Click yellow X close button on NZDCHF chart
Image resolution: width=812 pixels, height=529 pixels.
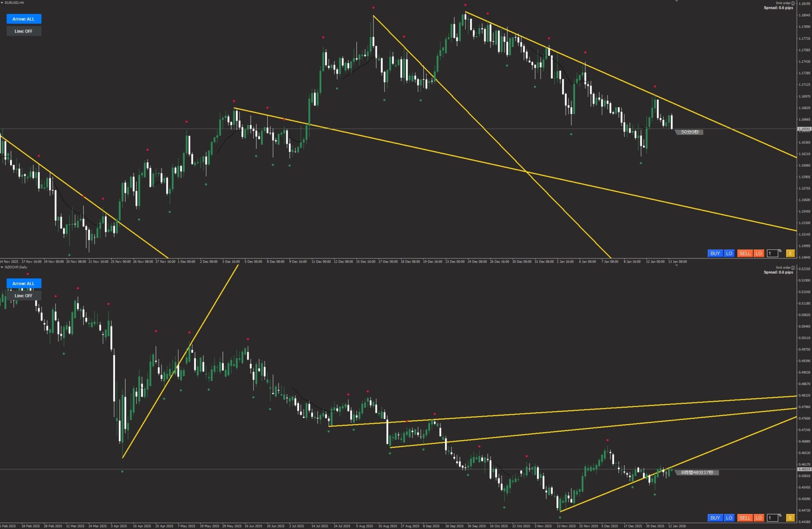(790, 518)
